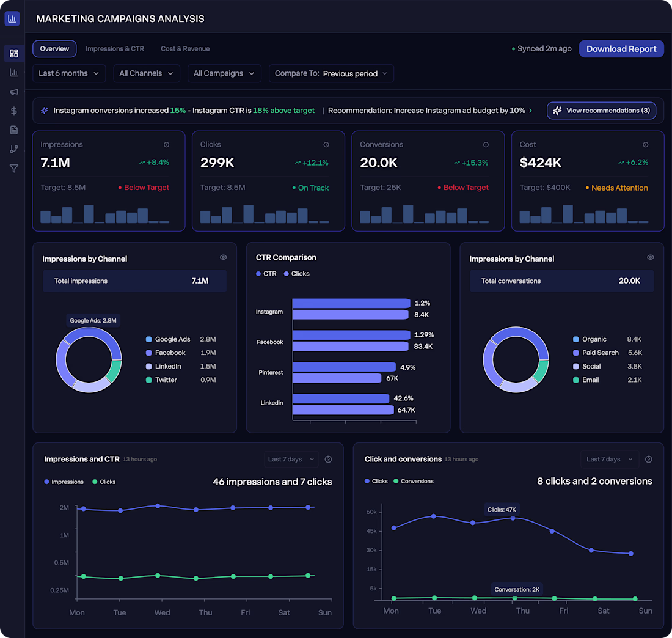Click the Conversation: 2K tooltip
The height and width of the screenshot is (638, 672).
(x=517, y=590)
